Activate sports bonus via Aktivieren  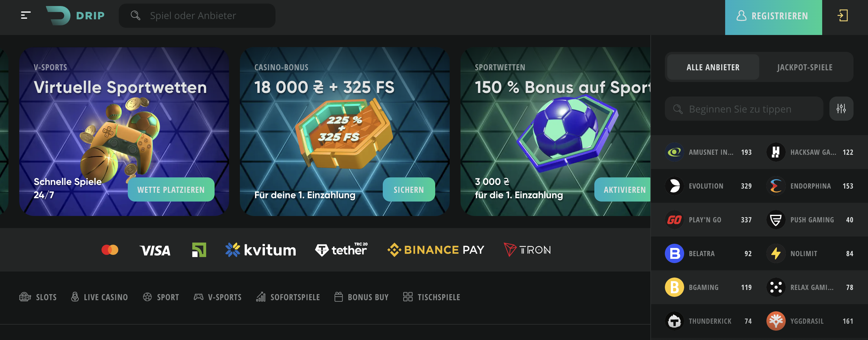pos(623,189)
